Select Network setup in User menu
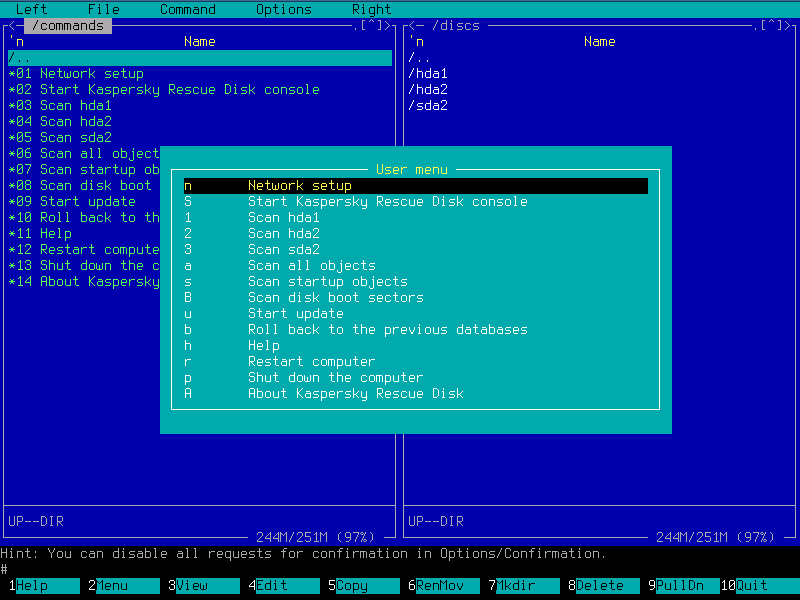The width and height of the screenshot is (800, 600). pos(416,186)
